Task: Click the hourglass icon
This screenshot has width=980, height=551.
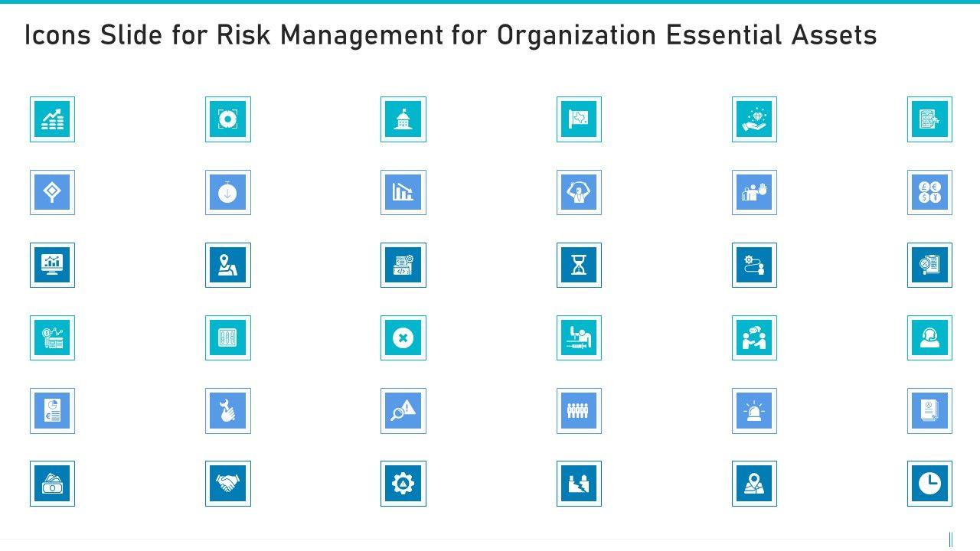Action: coord(579,265)
